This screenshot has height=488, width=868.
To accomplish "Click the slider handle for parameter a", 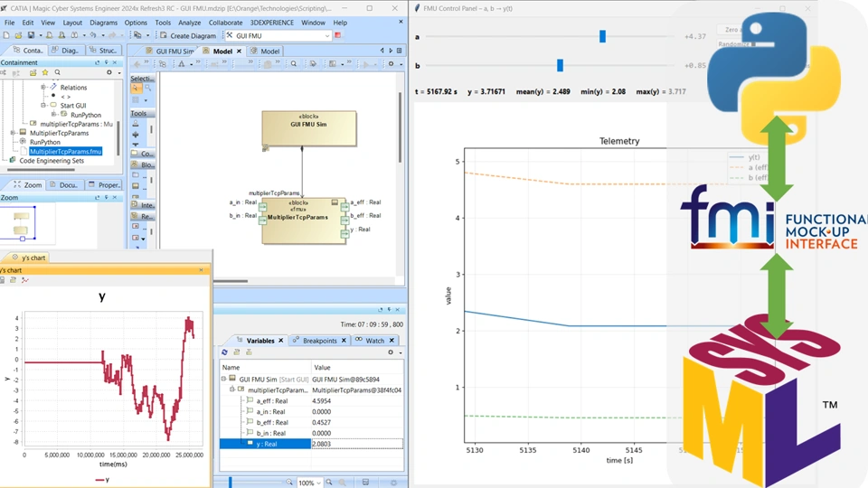I will point(602,36).
